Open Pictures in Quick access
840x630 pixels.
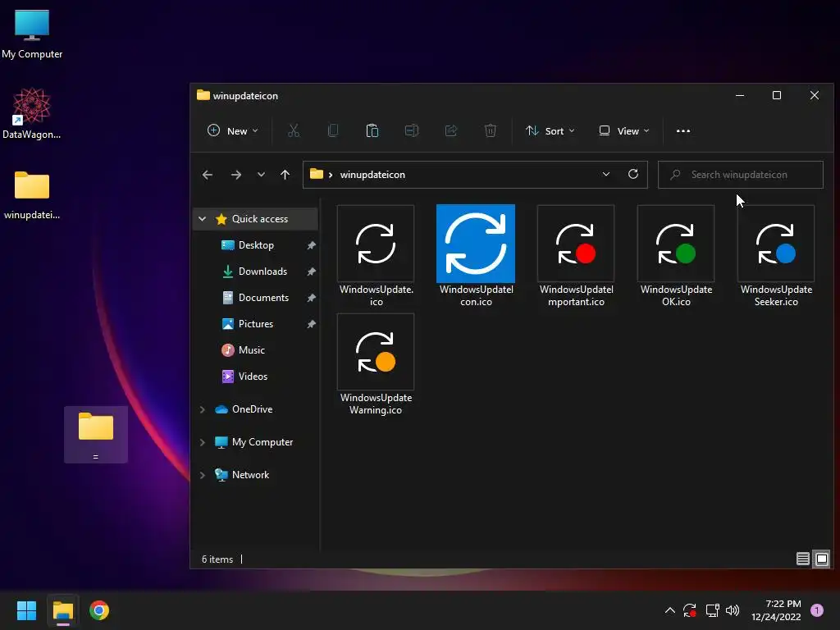pos(256,323)
